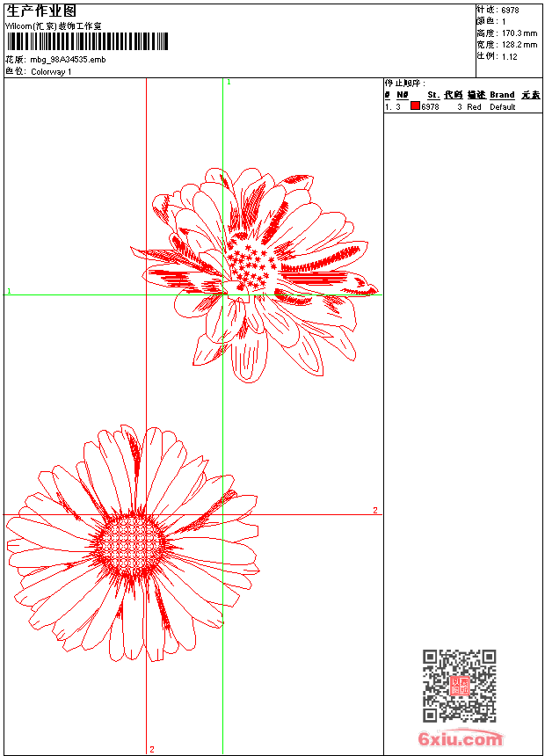Click the QR code image

(x=459, y=686)
